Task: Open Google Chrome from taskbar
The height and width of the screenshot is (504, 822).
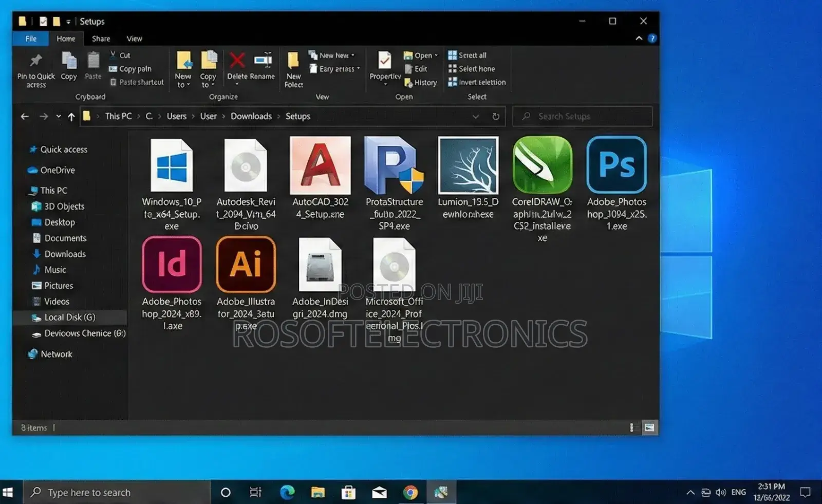Action: 410,492
